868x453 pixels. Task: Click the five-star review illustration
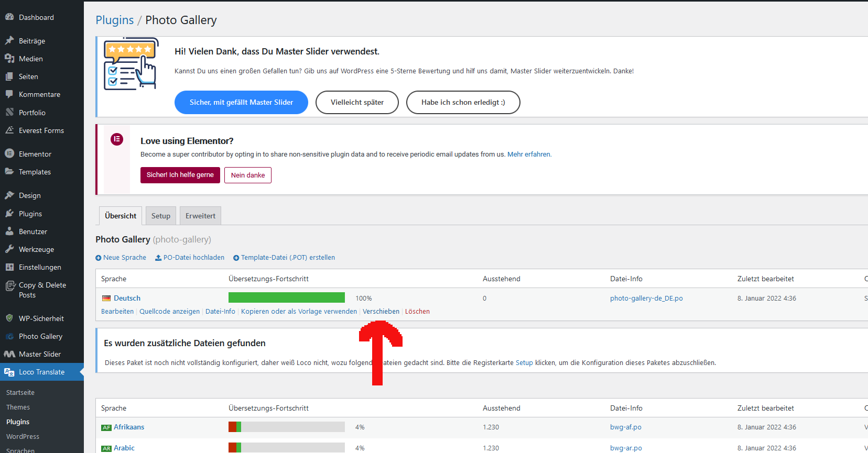(x=131, y=63)
